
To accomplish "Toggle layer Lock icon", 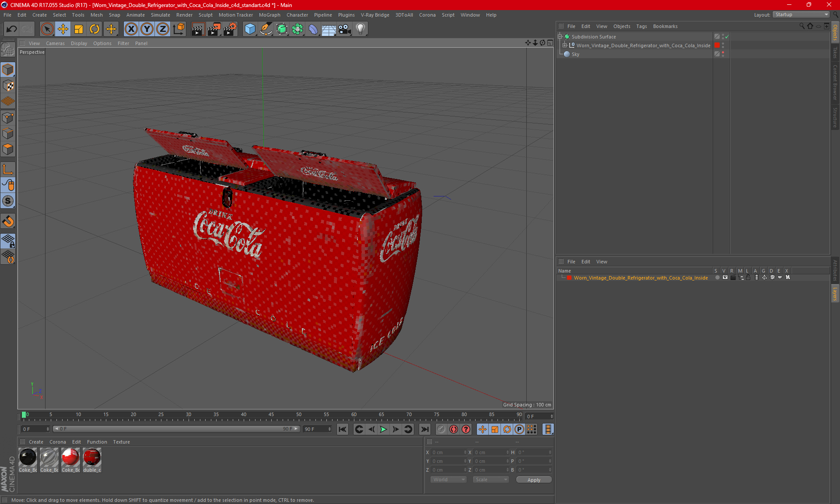I will click(749, 277).
